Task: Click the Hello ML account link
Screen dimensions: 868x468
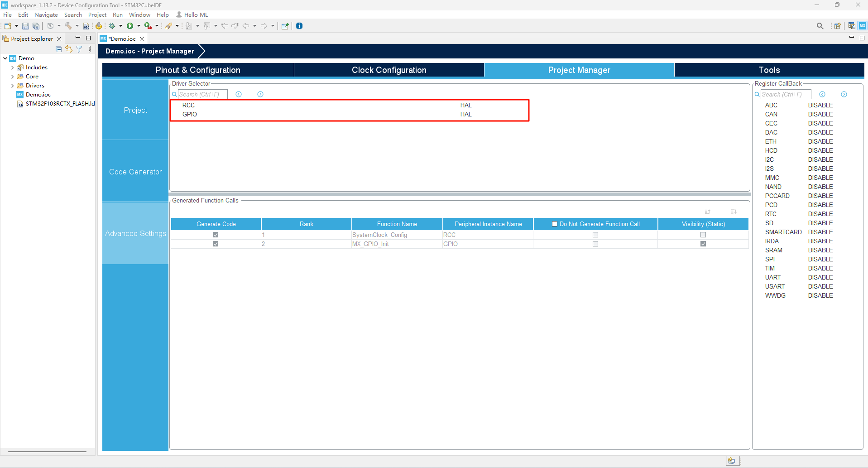Action: tap(192, 15)
